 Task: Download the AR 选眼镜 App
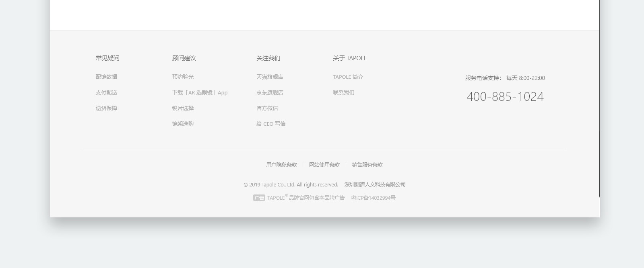[200, 92]
